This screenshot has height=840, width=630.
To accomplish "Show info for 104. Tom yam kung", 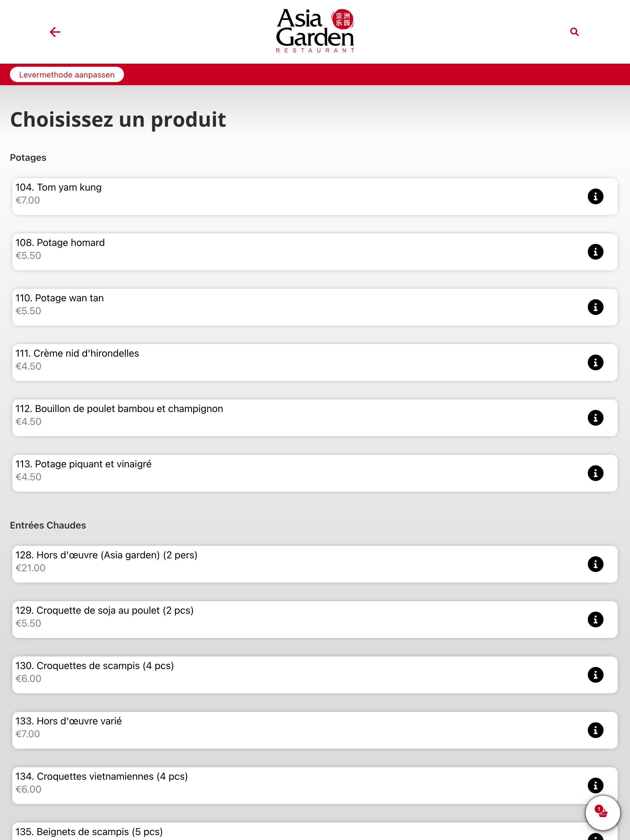I will (x=596, y=196).
